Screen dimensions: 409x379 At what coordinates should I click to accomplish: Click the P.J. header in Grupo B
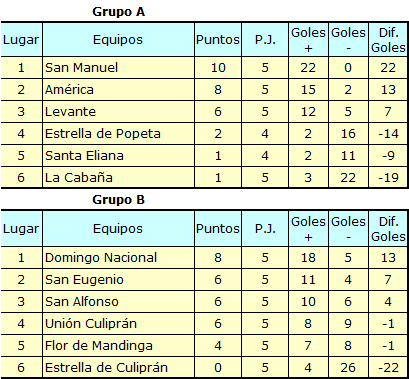265,229
